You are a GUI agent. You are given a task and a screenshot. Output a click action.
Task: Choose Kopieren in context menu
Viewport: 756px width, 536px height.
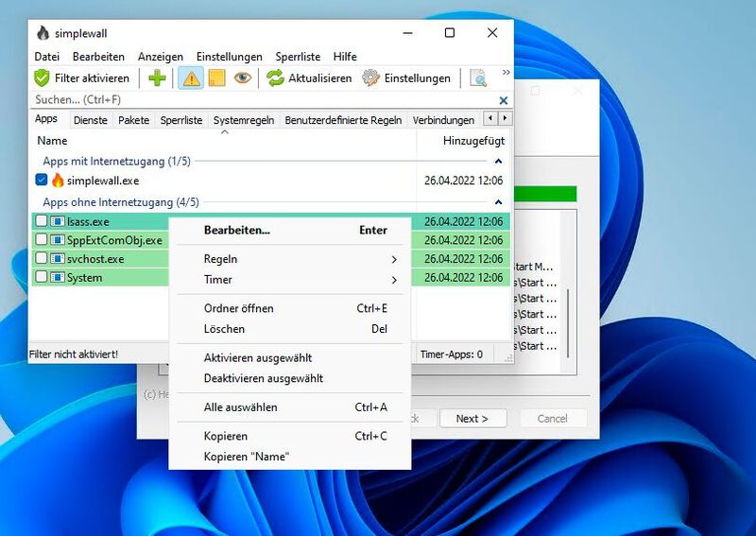coord(290,436)
